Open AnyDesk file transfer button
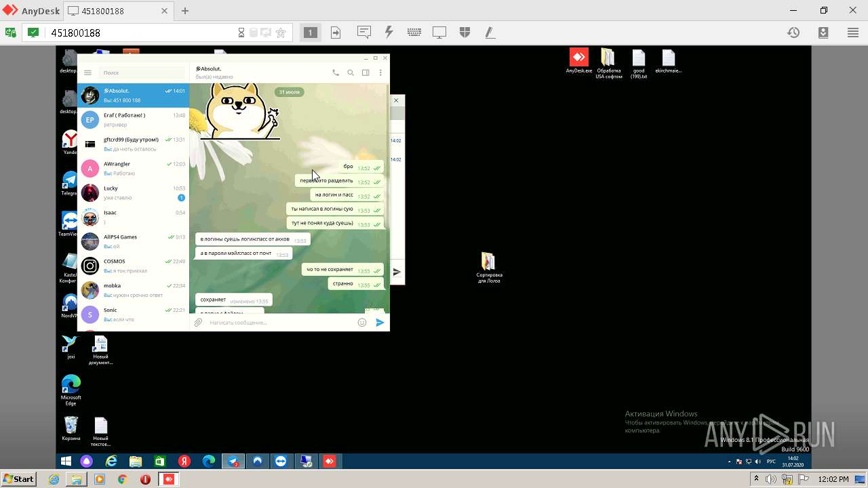 click(x=336, y=33)
